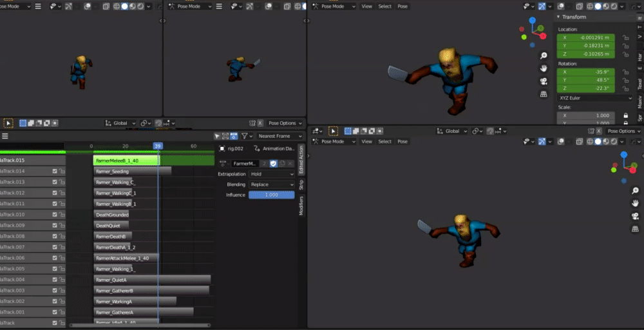Click the zoom magnifier in the lower-right viewport
The width and height of the screenshot is (644, 330).
635,191
